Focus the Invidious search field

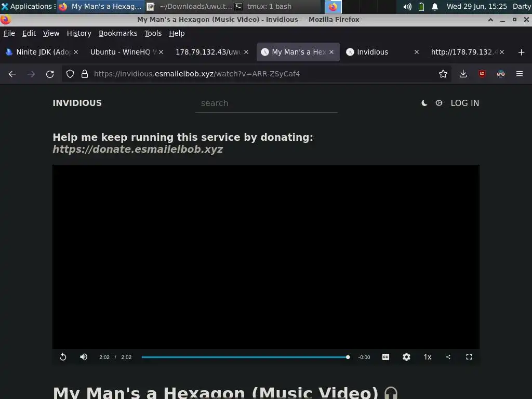(x=267, y=103)
